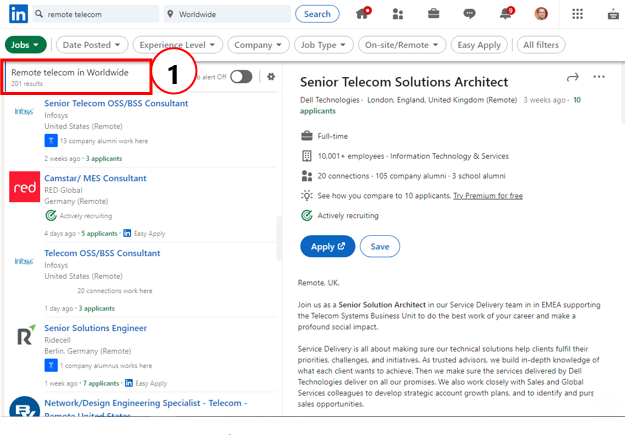Open the Messaging chat icon
The width and height of the screenshot is (625, 435).
469,14
